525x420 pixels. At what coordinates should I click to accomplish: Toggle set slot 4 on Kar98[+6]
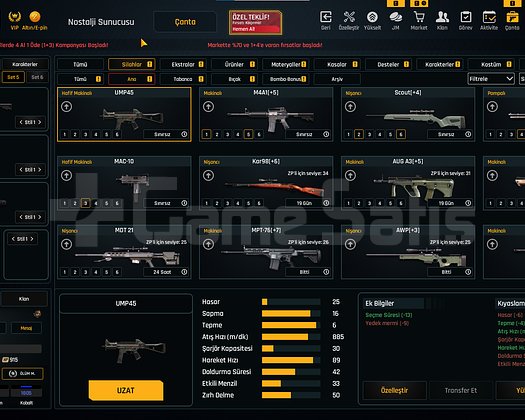pos(238,203)
